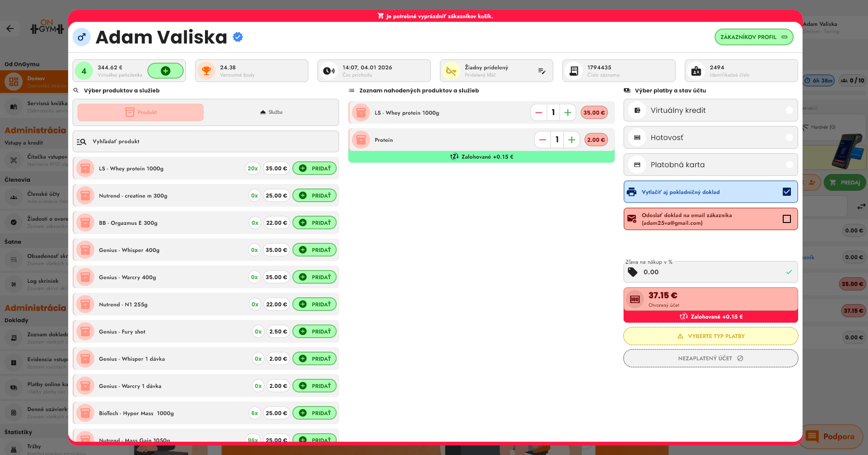Viewport: 868px width, 455px height.
Task: Uncheck Vytlačiť aj pokladničný doklad checkbox
Action: (787, 192)
